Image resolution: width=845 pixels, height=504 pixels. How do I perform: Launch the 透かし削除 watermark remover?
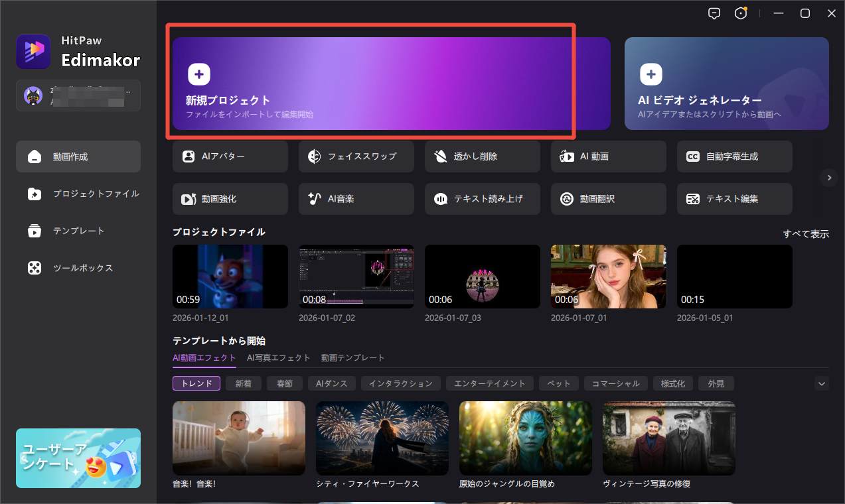point(482,156)
